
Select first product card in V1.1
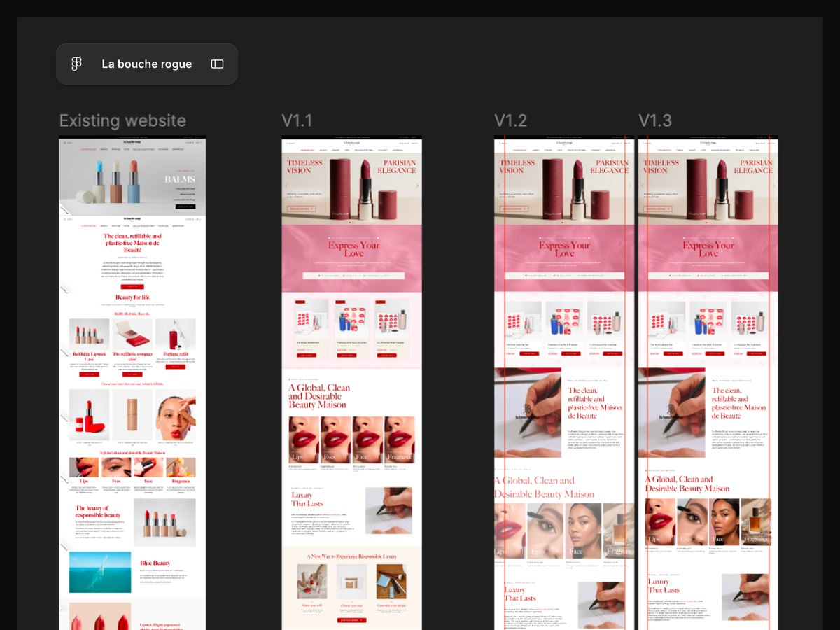[x=311, y=330]
